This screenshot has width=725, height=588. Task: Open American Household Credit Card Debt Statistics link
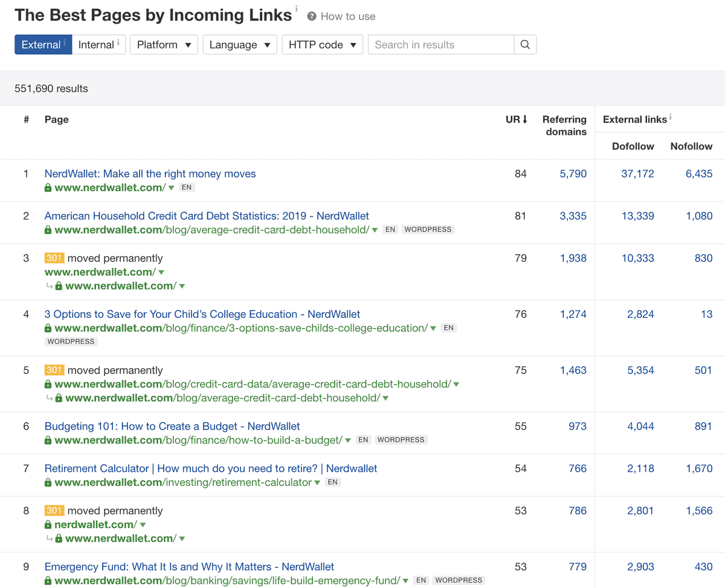(207, 216)
